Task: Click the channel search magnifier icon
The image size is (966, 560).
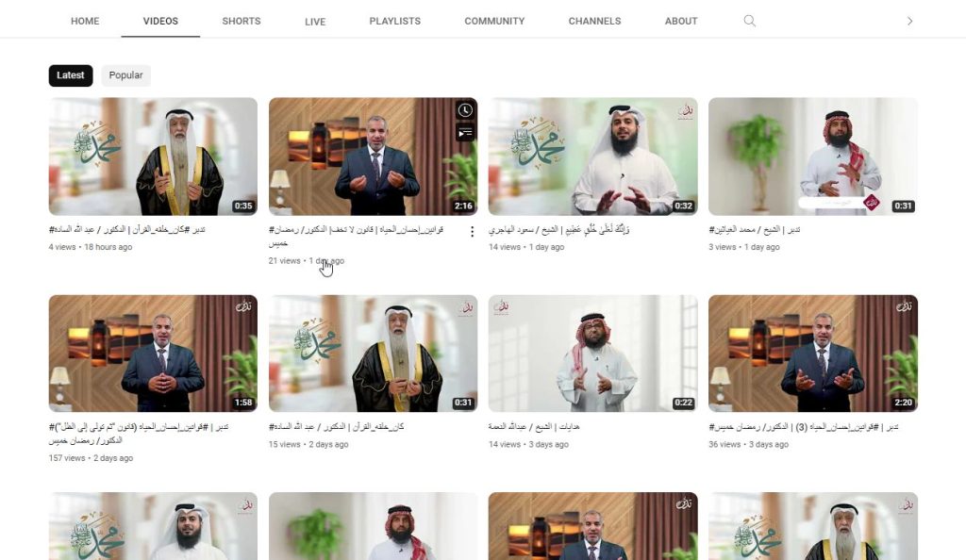Action: click(749, 21)
